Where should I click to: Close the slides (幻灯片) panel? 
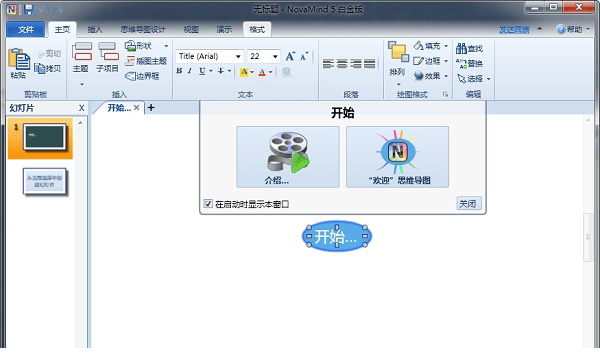click(82, 108)
